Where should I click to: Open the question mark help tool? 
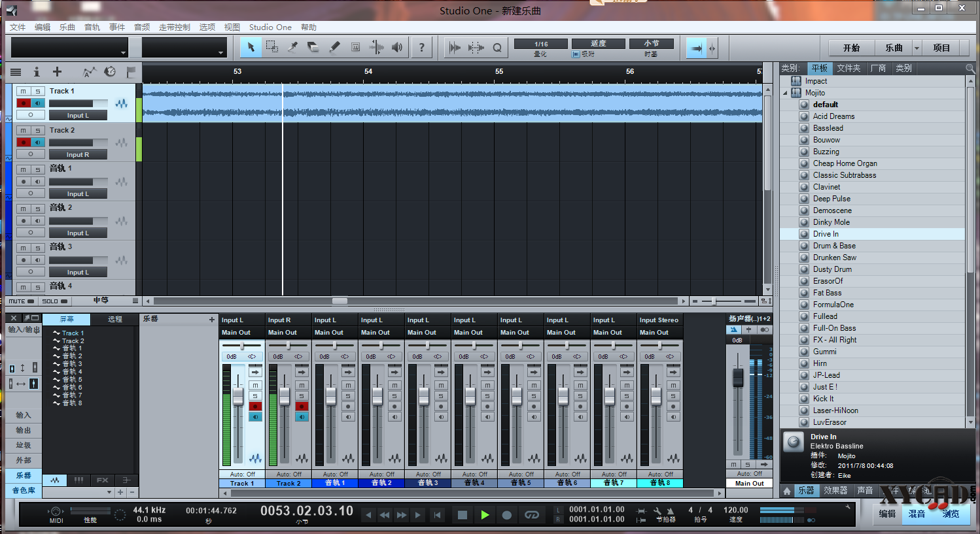(421, 47)
